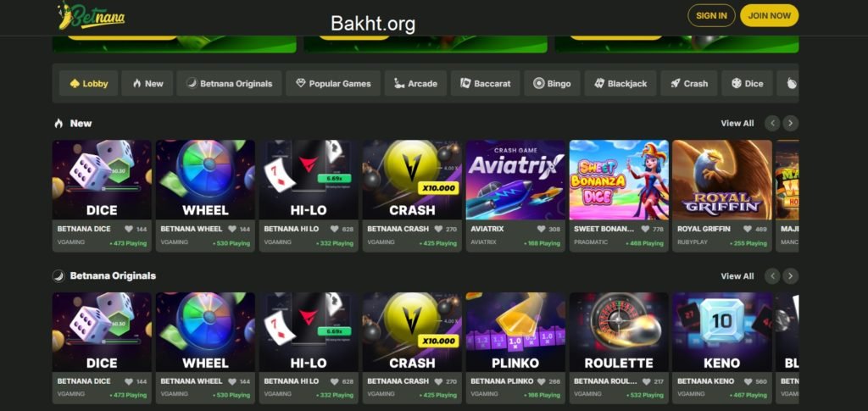Select the Lobby category tab
This screenshot has height=411, width=868.
88,84
